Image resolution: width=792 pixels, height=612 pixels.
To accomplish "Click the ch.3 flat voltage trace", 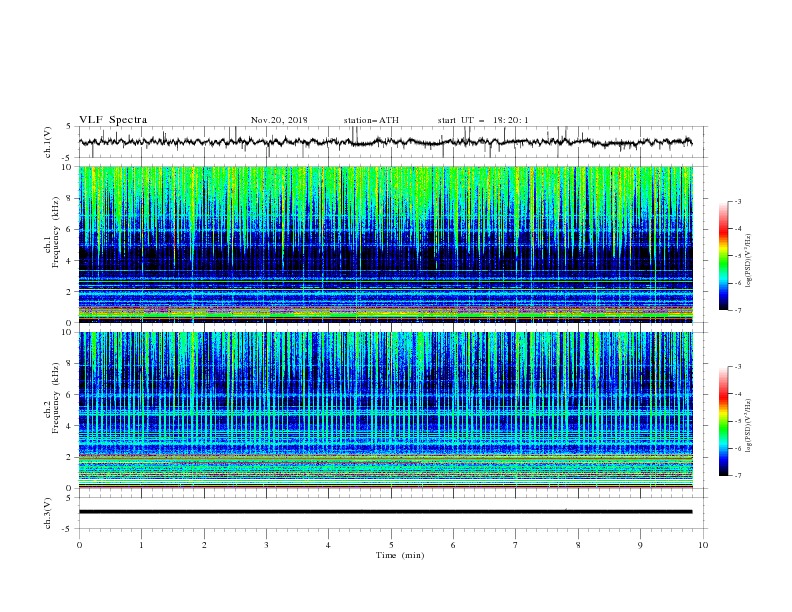I will (385, 512).
